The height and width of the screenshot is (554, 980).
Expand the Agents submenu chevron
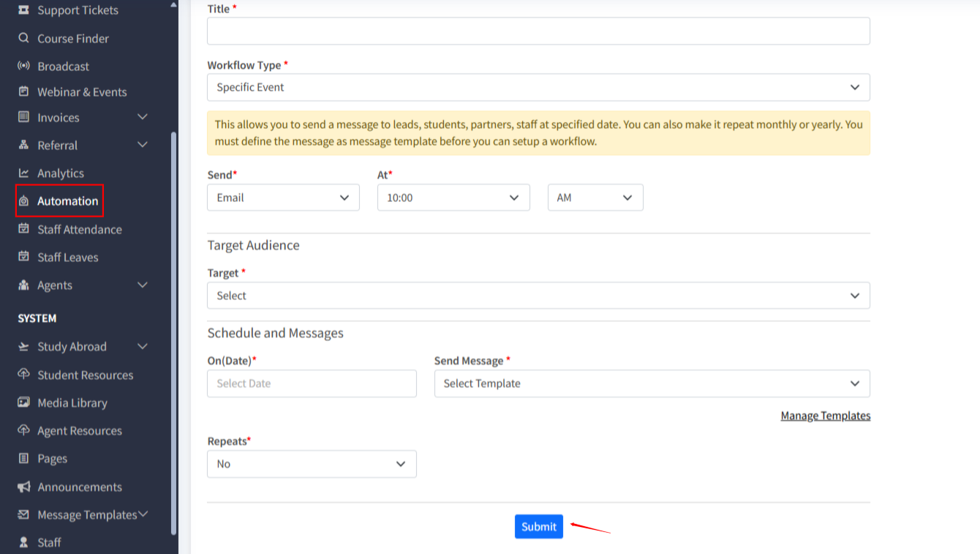click(143, 285)
